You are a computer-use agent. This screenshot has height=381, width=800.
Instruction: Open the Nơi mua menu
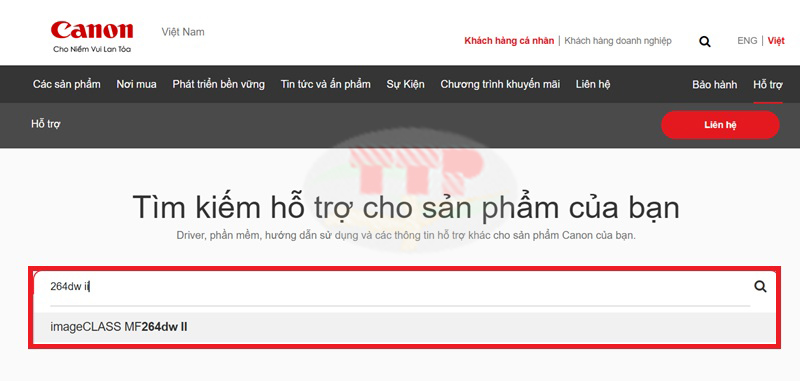pyautogui.click(x=136, y=84)
